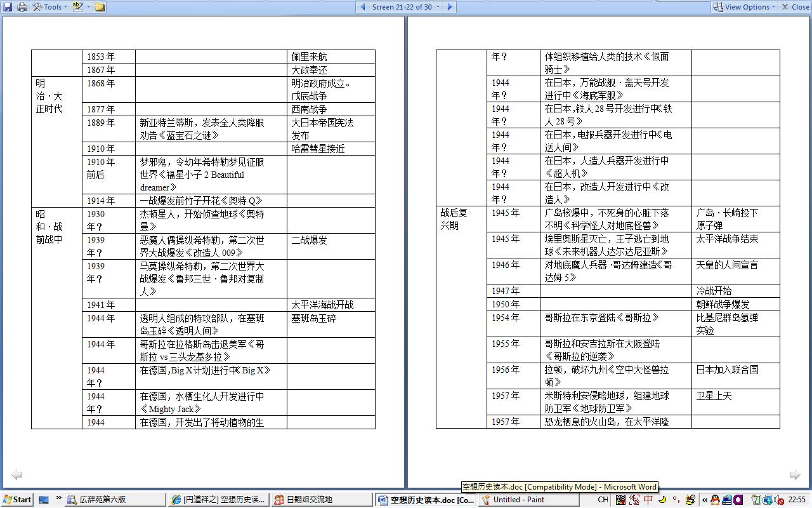Open the Tools dropdown menu
The image size is (812, 508).
(50, 7)
